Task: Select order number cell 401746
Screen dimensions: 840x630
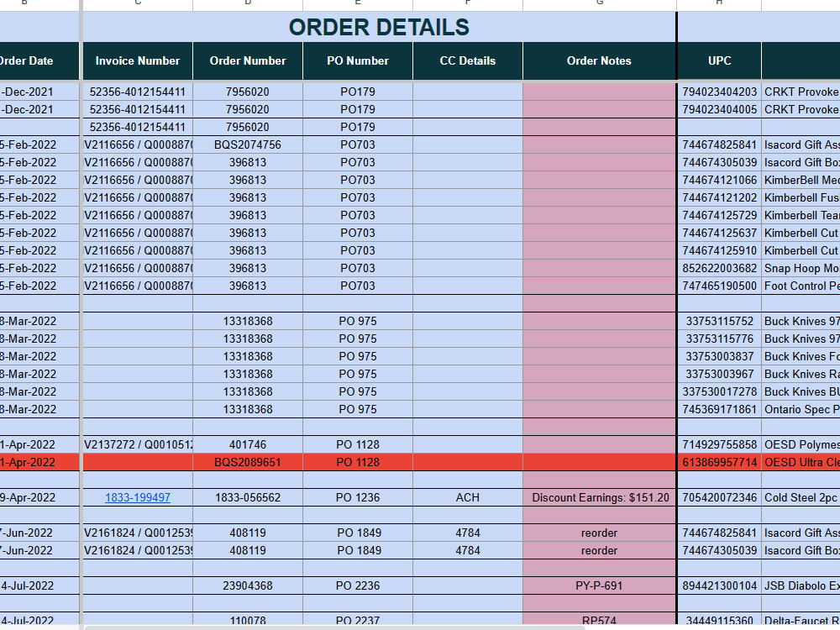Action: (248, 444)
